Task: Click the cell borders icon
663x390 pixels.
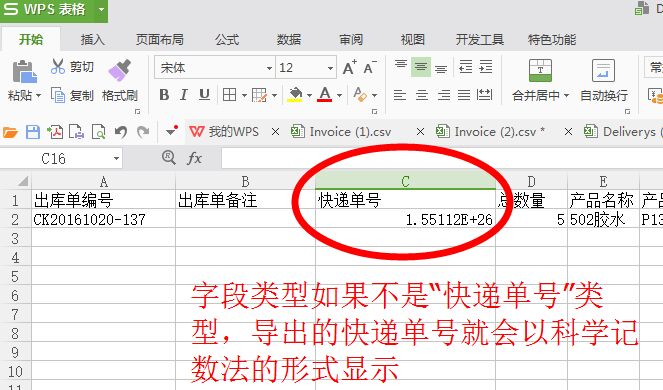Action: click(229, 95)
